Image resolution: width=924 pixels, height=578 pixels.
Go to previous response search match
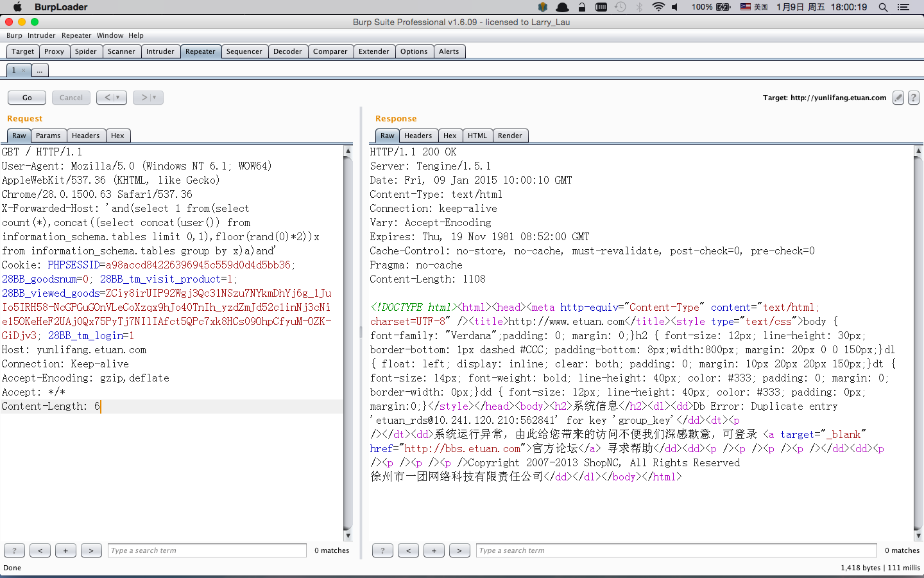click(x=408, y=550)
